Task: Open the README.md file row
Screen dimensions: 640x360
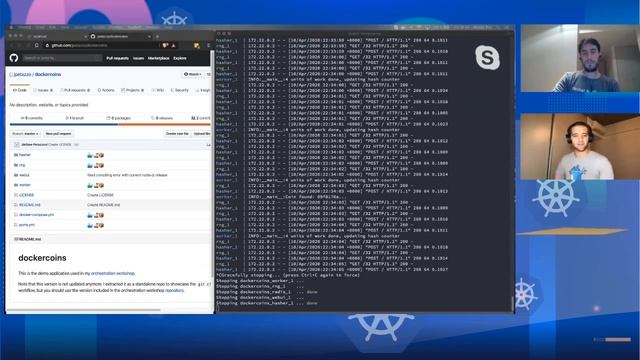Action: click(110, 205)
